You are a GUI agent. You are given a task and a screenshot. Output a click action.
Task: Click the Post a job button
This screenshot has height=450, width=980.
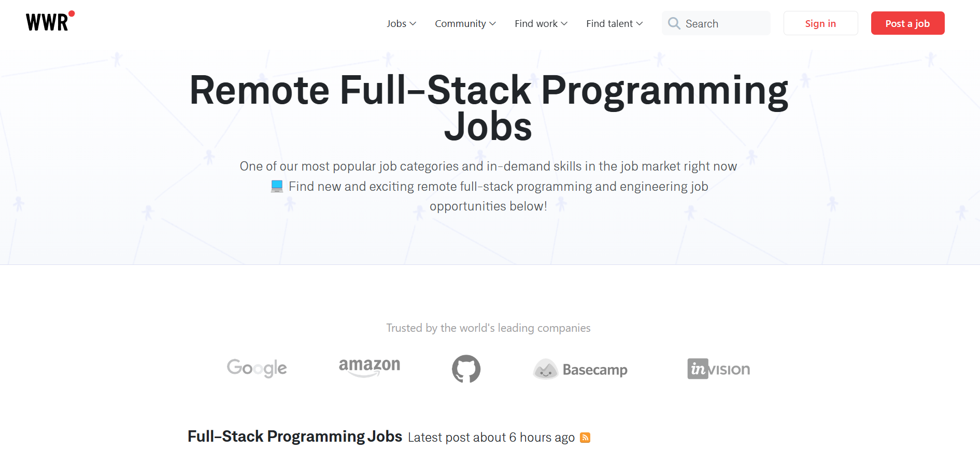point(907,23)
